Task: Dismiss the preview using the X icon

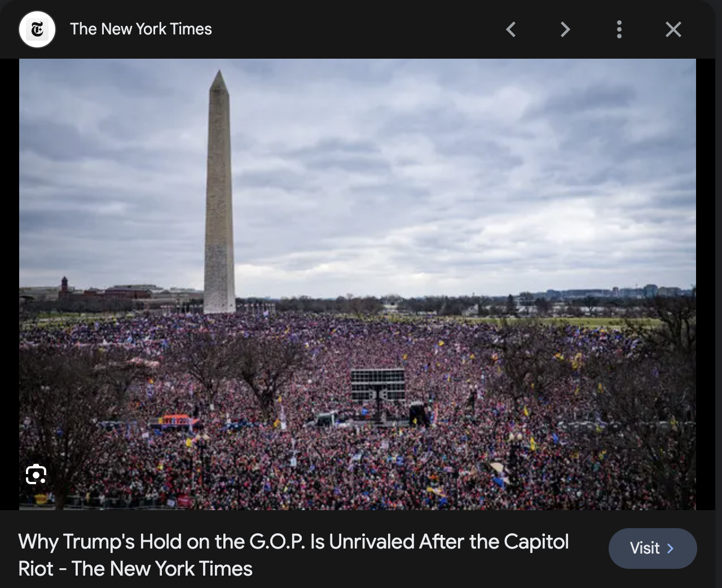Action: click(x=673, y=29)
